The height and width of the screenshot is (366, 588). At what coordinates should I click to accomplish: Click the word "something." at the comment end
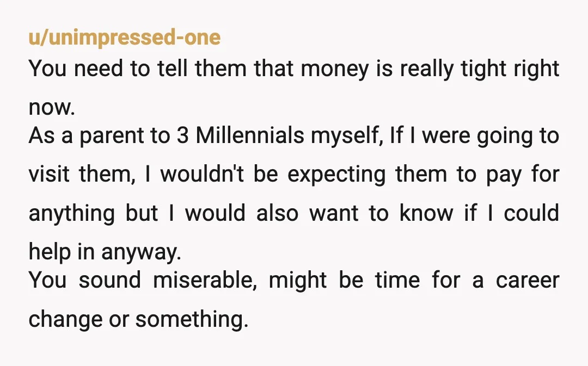coord(192,319)
